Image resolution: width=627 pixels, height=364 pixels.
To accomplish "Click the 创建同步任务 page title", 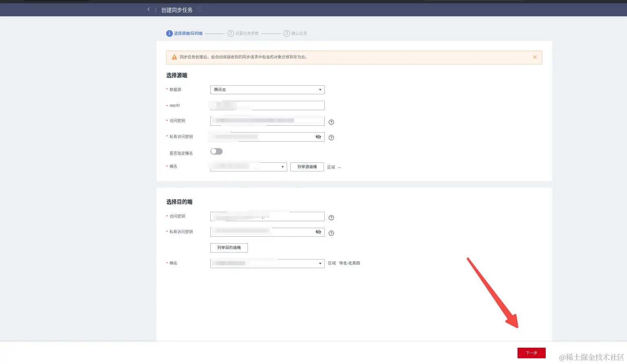I will tap(177, 10).
